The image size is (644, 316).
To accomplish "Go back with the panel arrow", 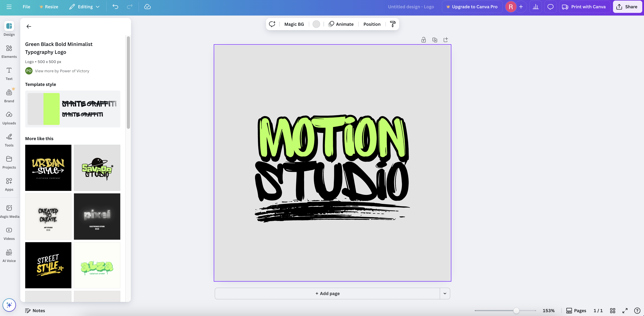I will point(29,27).
